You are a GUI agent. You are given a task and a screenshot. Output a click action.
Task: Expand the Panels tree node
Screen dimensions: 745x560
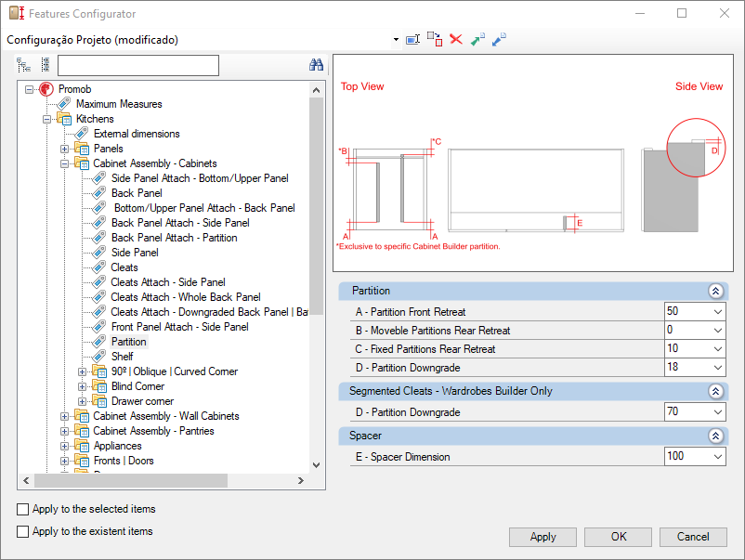(x=65, y=149)
